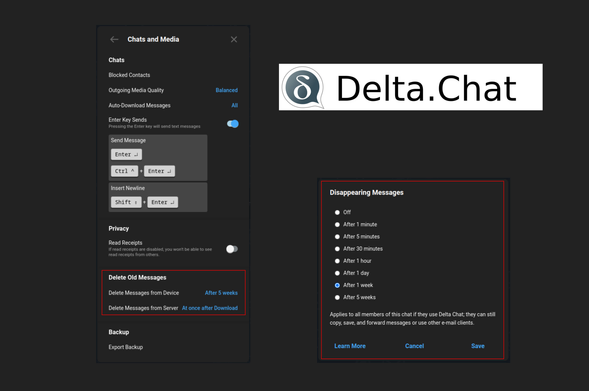Change Auto-Download Messages setting from All
The height and width of the screenshot is (391, 589).
[x=234, y=106]
